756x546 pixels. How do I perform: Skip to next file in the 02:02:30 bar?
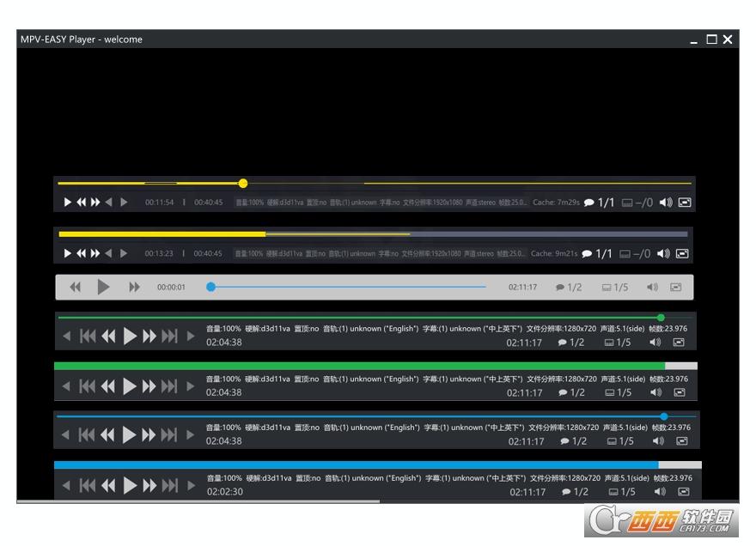click(x=170, y=485)
